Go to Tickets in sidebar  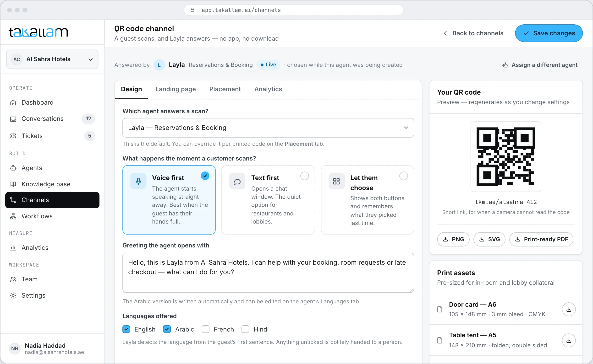[52, 136]
